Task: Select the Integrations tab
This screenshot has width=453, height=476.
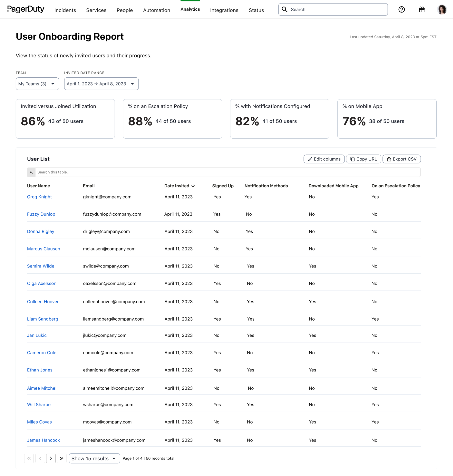Action: [x=224, y=10]
